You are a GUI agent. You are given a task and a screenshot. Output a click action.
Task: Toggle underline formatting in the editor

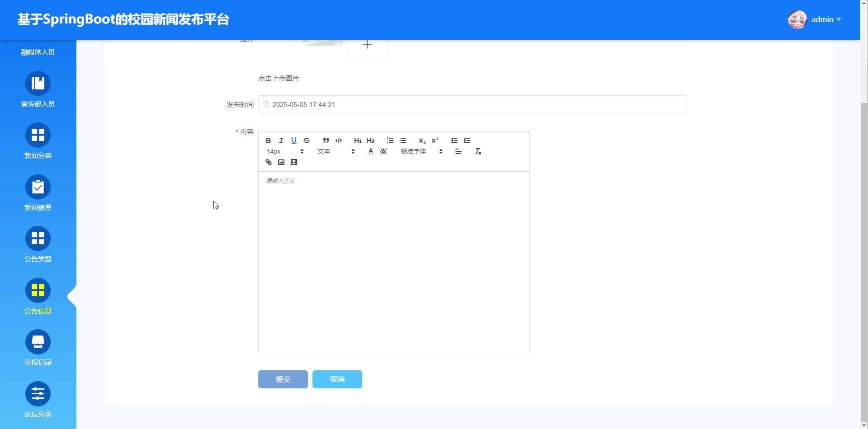[294, 140]
